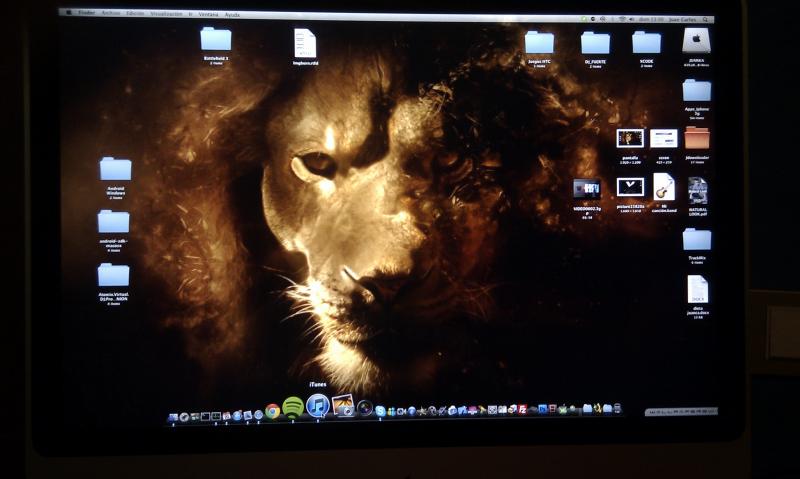Launch Spotify from the dock

[x=293, y=406]
